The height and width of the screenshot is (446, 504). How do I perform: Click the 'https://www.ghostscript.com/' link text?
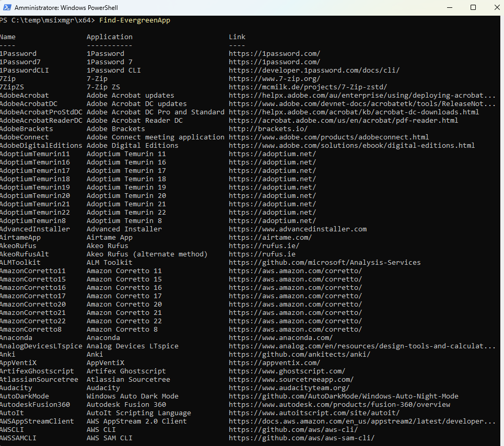[x=287, y=371]
